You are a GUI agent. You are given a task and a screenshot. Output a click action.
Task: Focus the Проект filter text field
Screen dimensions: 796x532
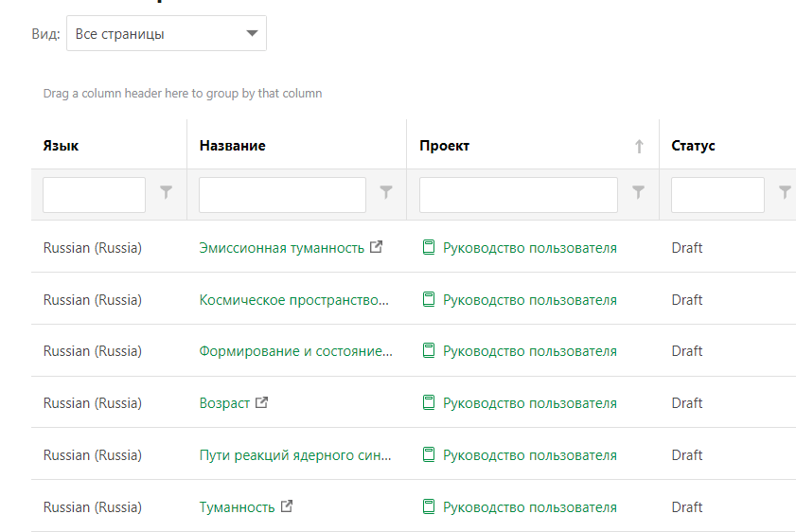[518, 195]
